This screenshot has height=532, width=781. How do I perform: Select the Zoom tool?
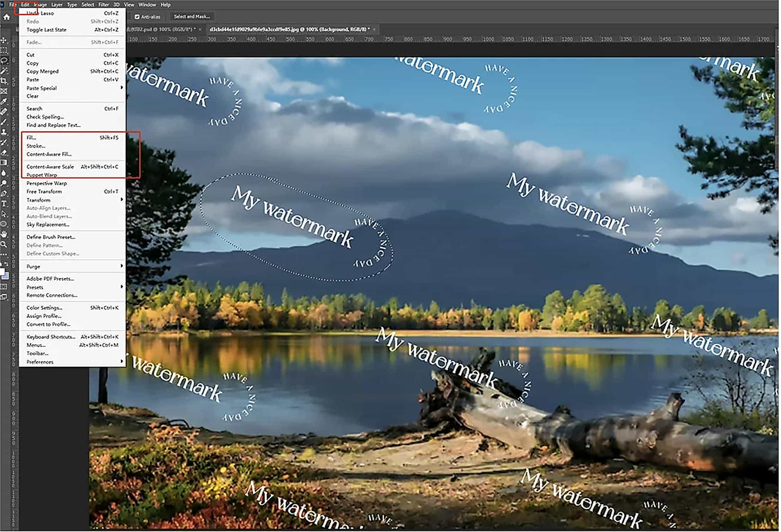[x=4, y=244]
